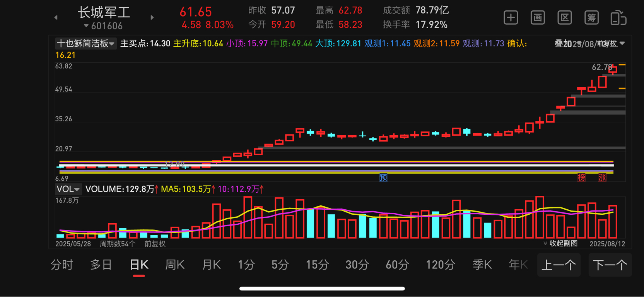Tap the latest candlestick on the K chart
This screenshot has height=297, width=644.
point(613,70)
